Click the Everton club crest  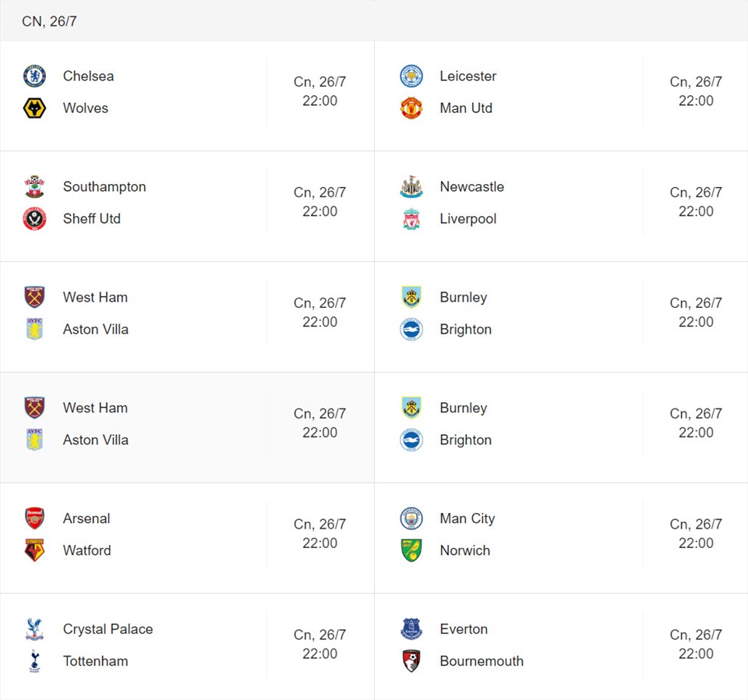[411, 629]
